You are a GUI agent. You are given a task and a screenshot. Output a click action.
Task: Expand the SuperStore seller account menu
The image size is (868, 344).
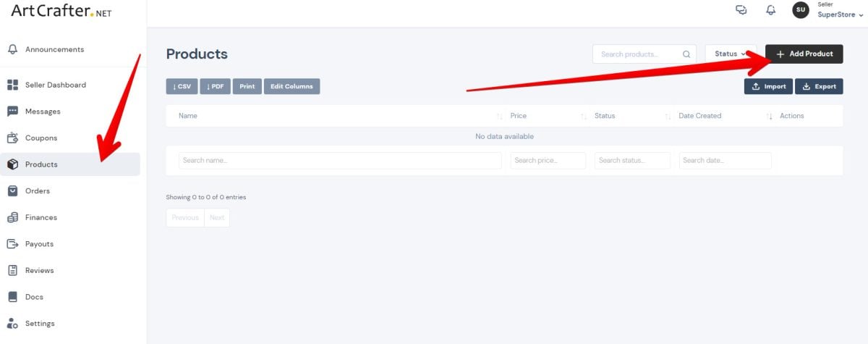click(841, 14)
